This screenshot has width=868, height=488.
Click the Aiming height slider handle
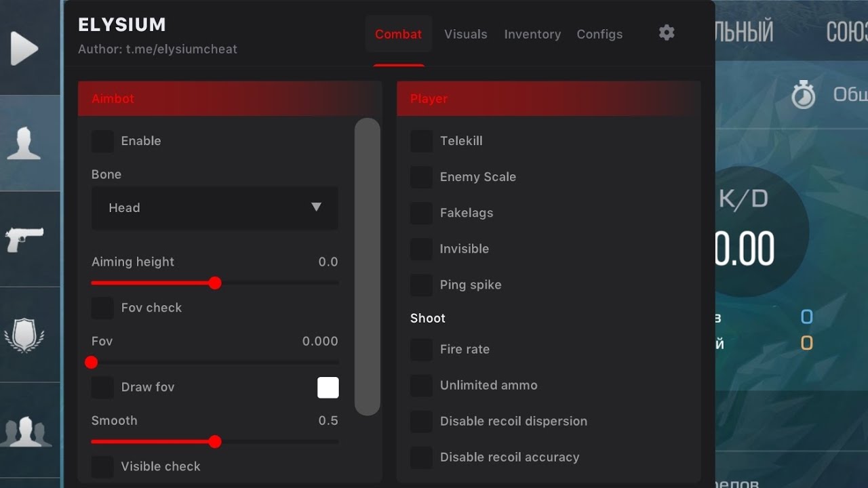pyautogui.click(x=215, y=283)
